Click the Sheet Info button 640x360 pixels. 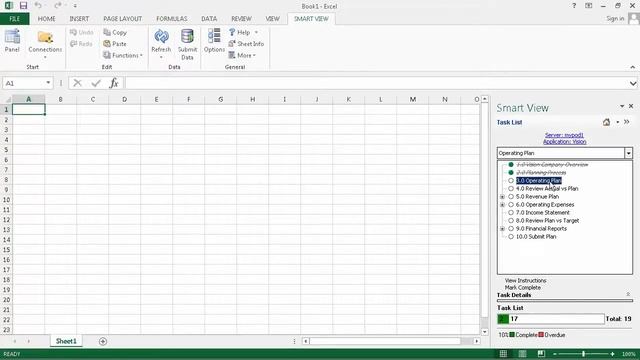point(246,44)
